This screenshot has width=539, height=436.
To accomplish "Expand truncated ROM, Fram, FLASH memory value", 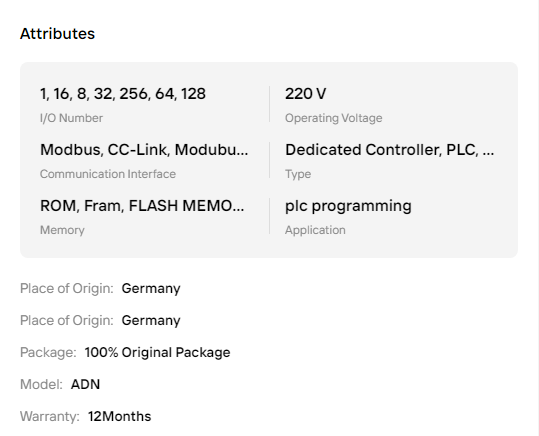I will tap(142, 206).
